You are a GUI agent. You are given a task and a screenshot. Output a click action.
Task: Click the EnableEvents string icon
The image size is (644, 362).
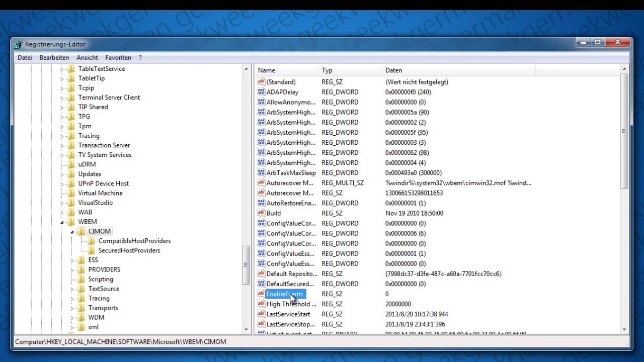[x=261, y=294]
